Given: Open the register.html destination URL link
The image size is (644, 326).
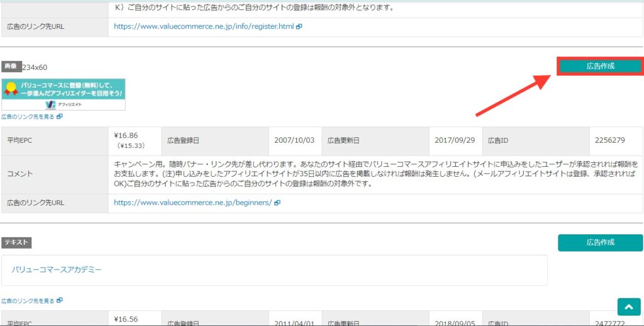Looking at the screenshot, I should click(204, 27).
